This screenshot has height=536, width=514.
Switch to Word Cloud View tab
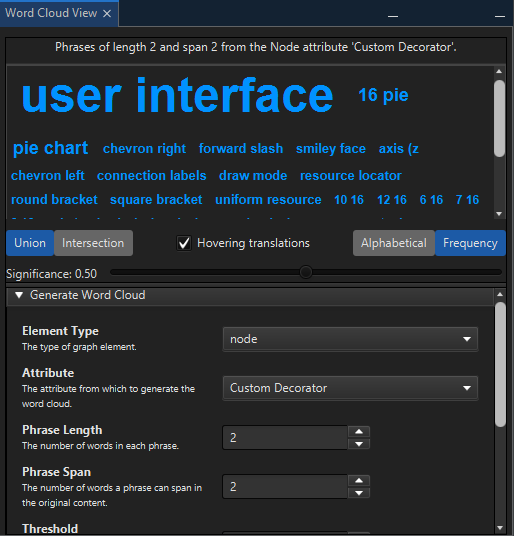(x=51, y=13)
